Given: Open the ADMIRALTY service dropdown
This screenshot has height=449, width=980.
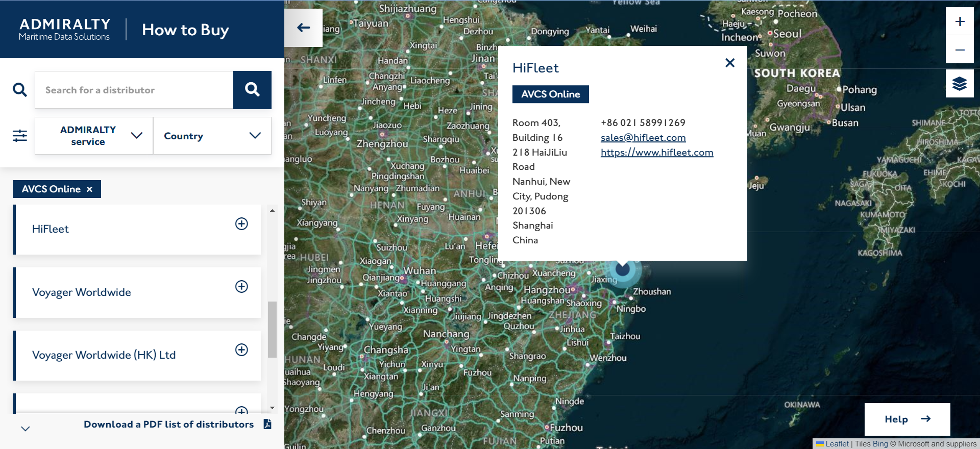Looking at the screenshot, I should click(94, 136).
